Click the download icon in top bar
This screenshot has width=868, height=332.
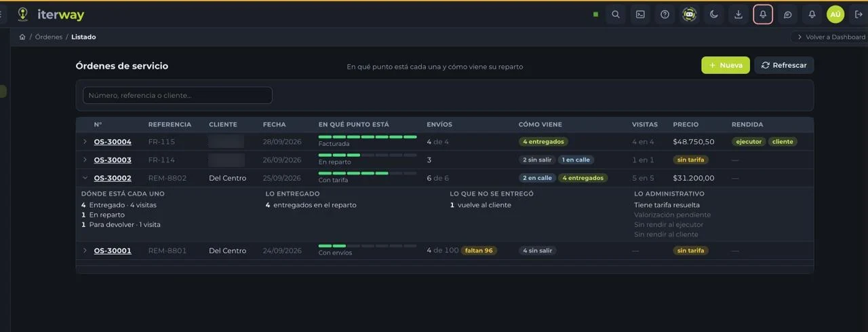click(738, 14)
